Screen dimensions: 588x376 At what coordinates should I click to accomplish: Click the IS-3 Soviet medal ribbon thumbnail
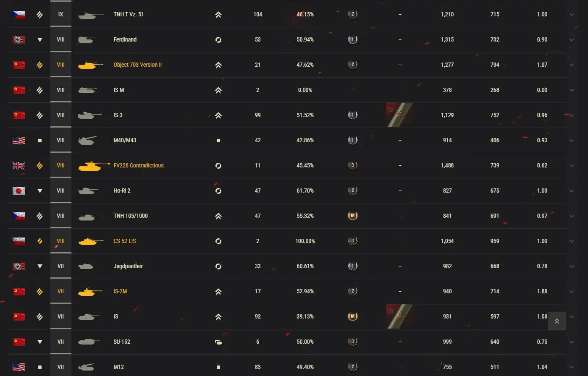[399, 115]
